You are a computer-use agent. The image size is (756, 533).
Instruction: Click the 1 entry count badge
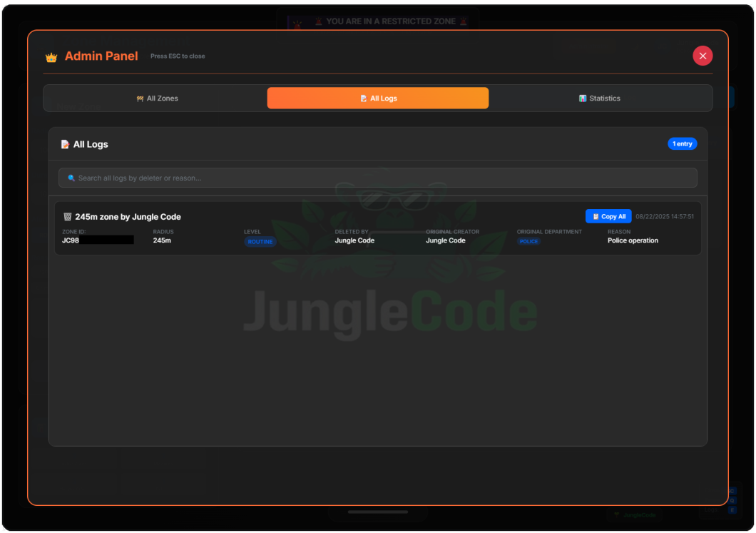click(682, 144)
